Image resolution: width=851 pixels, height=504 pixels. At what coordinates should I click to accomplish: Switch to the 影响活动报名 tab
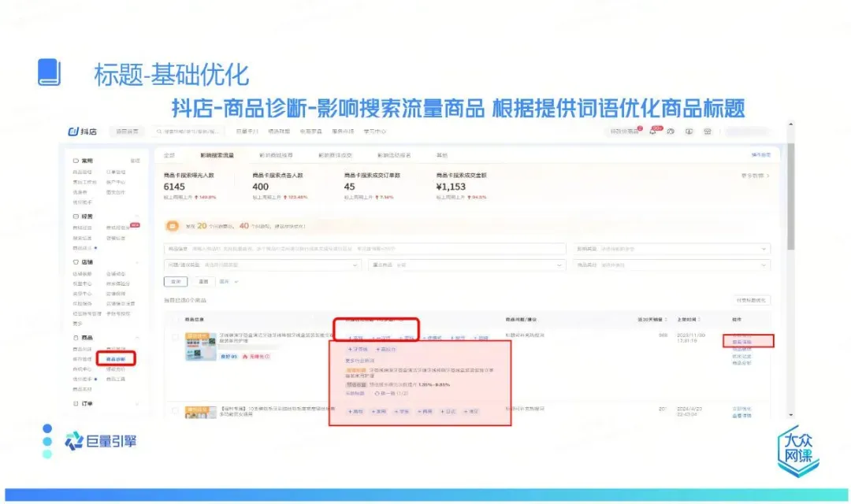click(394, 155)
